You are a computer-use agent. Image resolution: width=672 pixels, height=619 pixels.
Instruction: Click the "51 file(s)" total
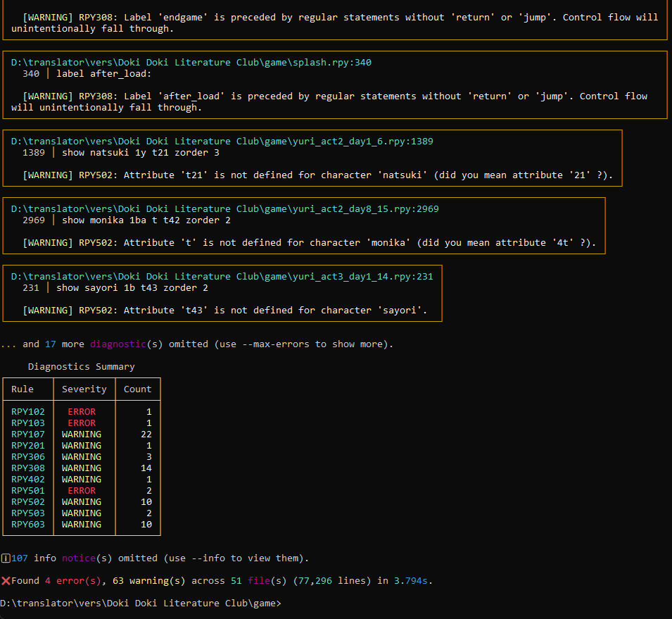point(258,581)
